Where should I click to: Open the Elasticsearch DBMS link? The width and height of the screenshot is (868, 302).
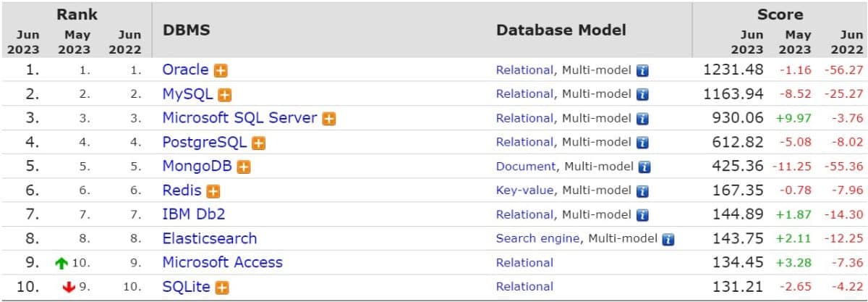point(209,238)
